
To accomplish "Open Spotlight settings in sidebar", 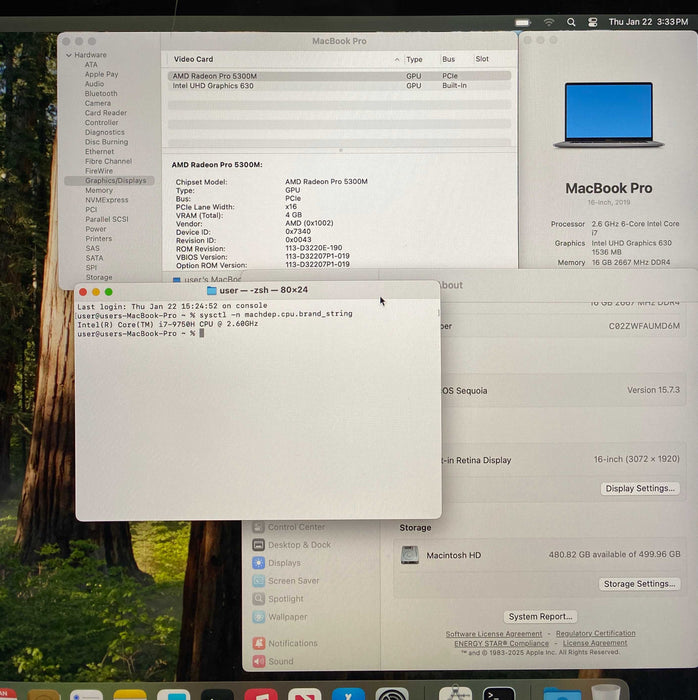I will click(x=278, y=598).
